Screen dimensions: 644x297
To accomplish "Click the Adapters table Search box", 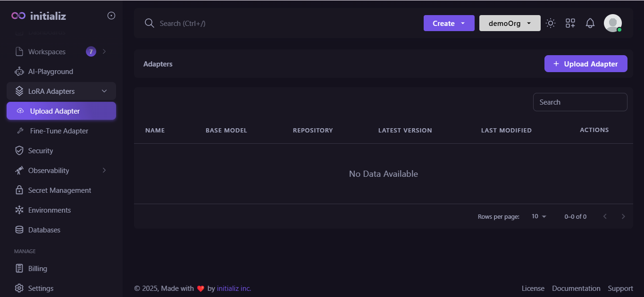I will [x=580, y=102].
